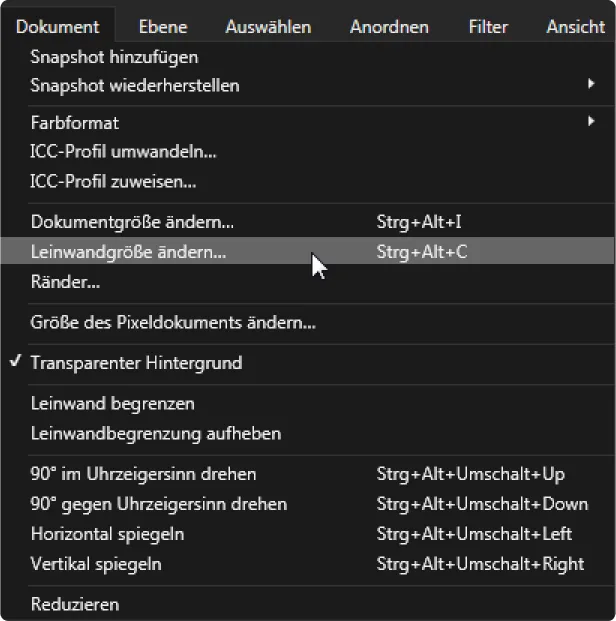Viewport: 616px width, 621px height.
Task: Click the Dokument menu tab
Action: [58, 27]
